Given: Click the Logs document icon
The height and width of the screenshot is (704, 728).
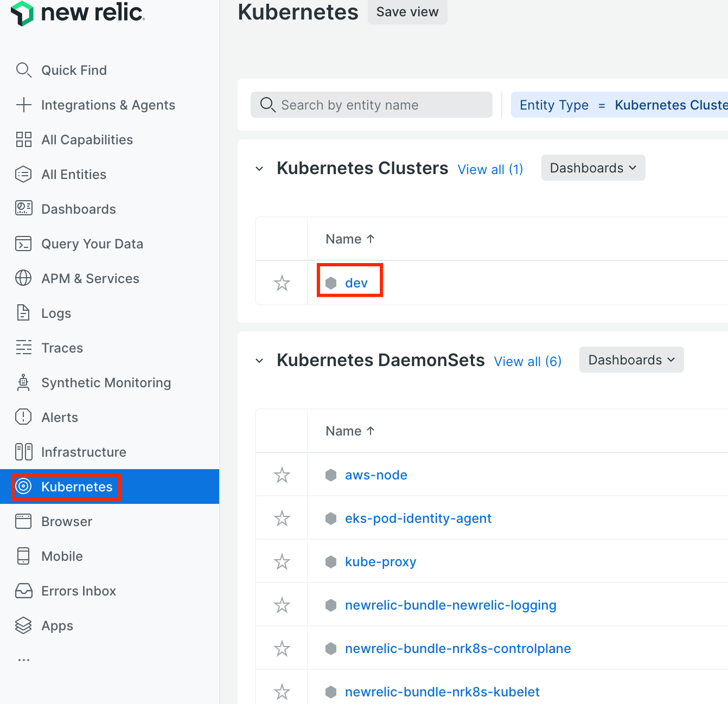Looking at the screenshot, I should pyautogui.click(x=23, y=313).
